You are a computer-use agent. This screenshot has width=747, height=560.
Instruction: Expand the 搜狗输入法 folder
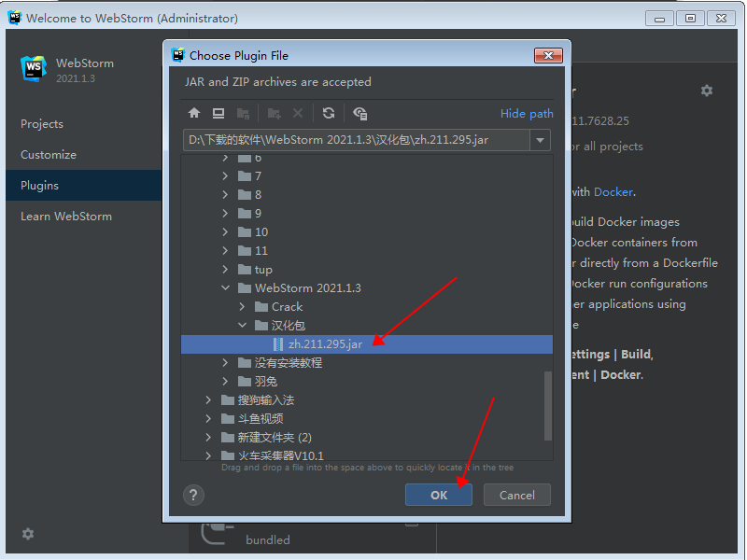(x=208, y=400)
